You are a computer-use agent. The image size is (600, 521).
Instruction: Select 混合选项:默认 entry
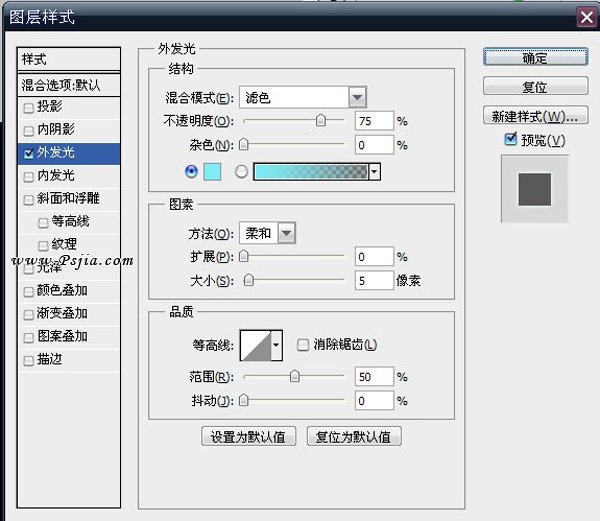(x=69, y=85)
